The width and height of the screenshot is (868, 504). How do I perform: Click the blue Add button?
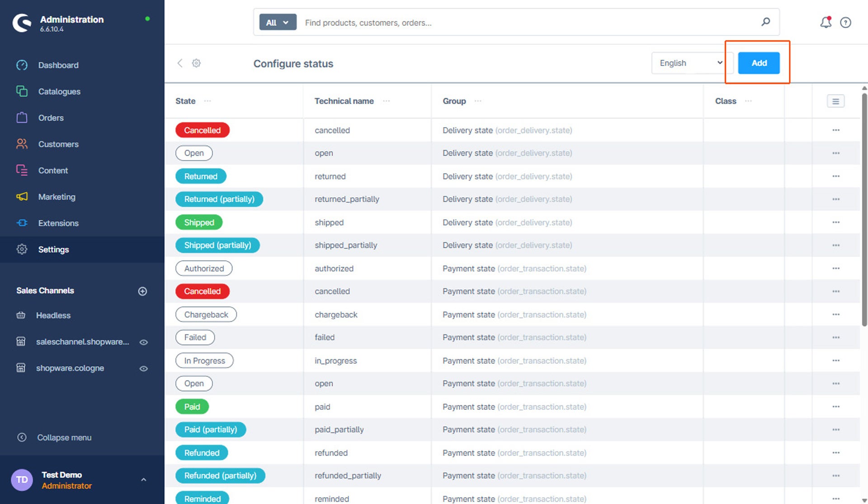759,63
